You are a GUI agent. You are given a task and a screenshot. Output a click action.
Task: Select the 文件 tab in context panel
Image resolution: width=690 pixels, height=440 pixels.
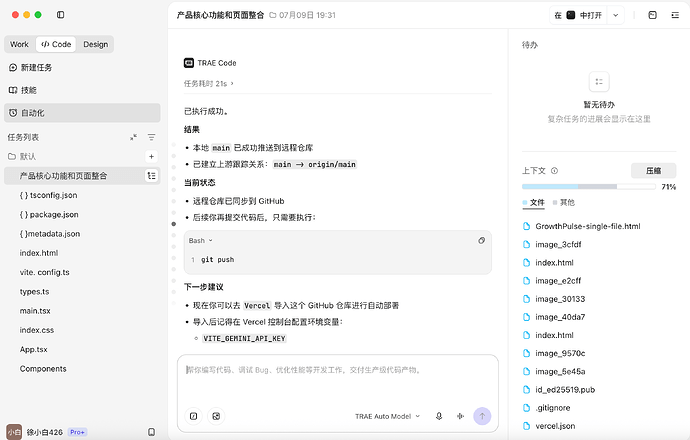point(534,203)
